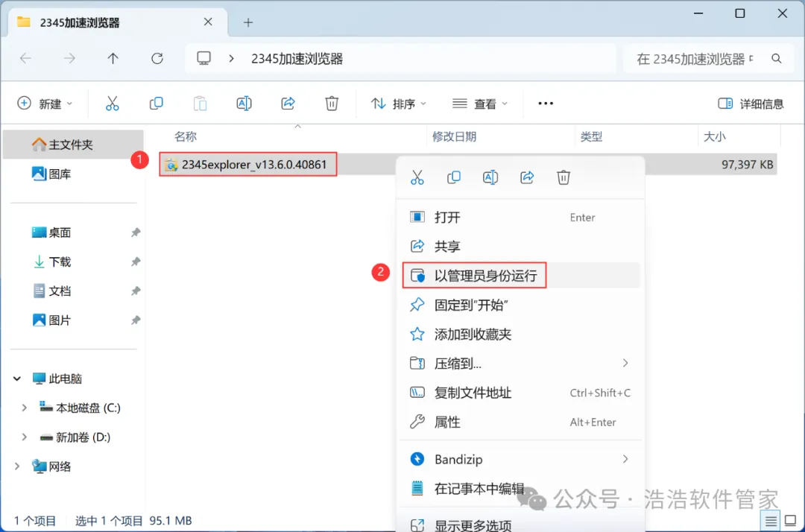
Task: Click the Cut icon in the toolbar
Action: click(x=112, y=104)
